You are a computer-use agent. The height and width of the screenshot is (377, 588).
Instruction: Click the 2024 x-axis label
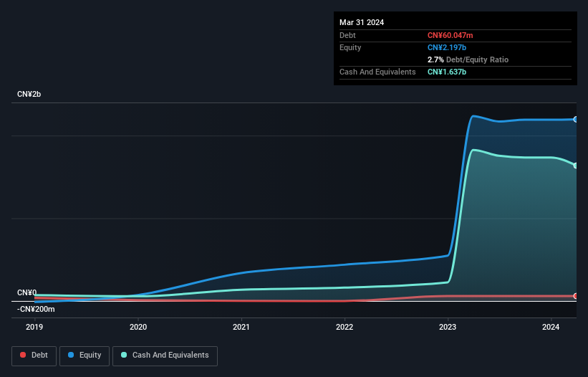tap(551, 327)
